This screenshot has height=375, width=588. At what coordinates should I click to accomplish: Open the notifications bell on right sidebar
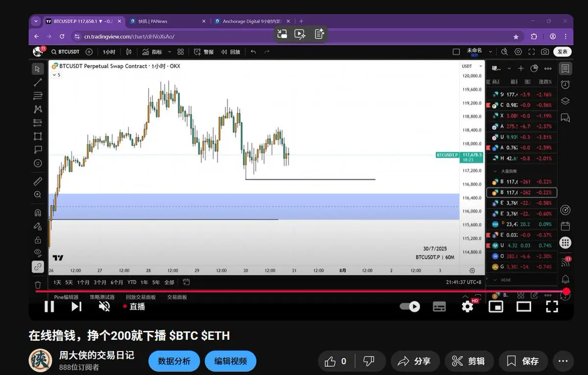pyautogui.click(x=565, y=279)
